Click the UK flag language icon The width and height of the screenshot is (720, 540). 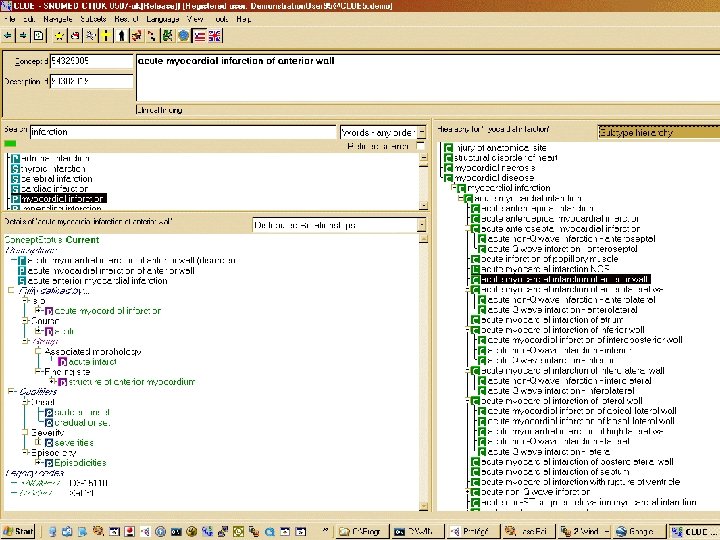tap(216, 35)
